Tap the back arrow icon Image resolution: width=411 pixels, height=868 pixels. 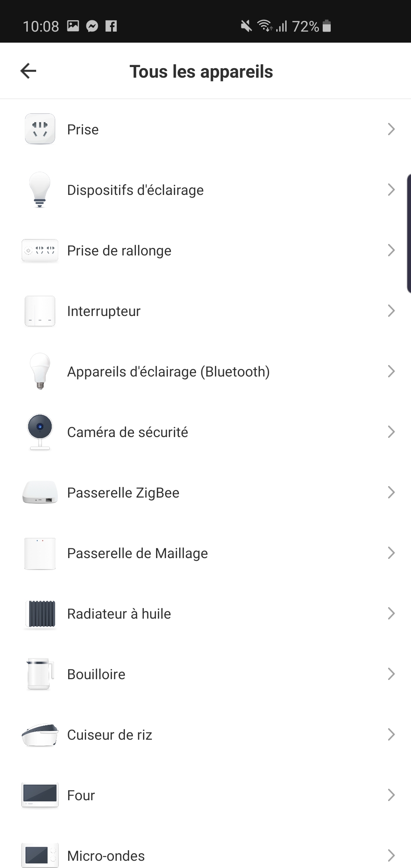pos(28,71)
